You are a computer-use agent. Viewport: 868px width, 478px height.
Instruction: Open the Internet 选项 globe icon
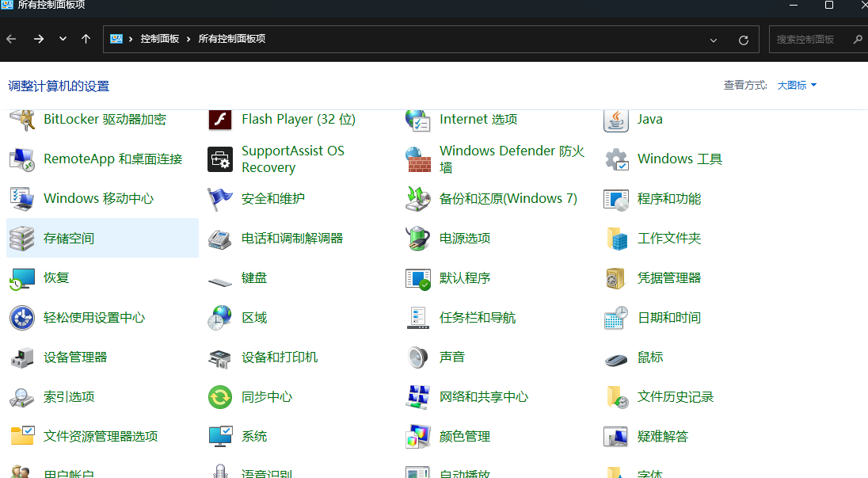click(418, 120)
